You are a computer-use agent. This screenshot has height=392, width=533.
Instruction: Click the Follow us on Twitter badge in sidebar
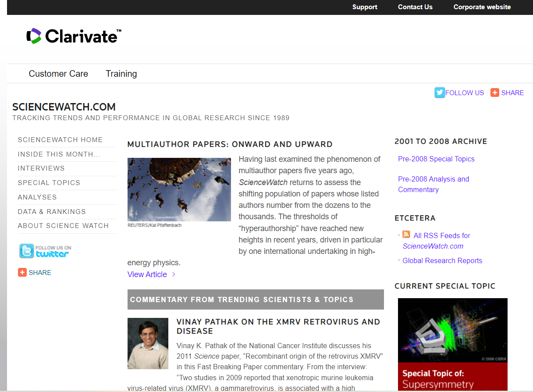(45, 251)
